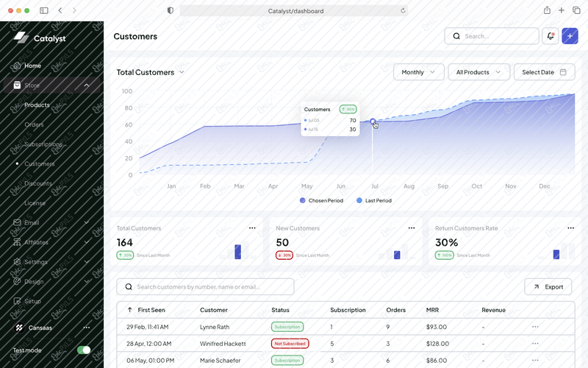The image size is (588, 368).
Task: Click the Select Date button
Action: coord(544,72)
